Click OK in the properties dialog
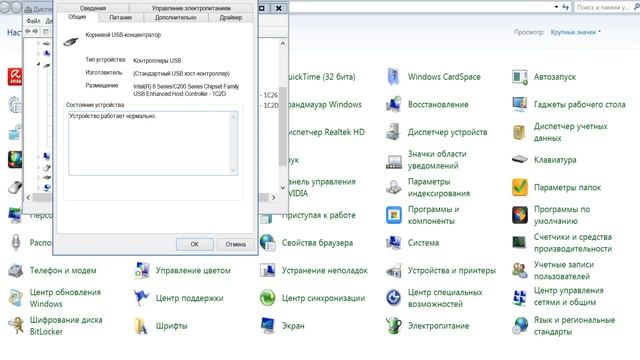Image resolution: width=640 pixels, height=360 pixels. pos(194,244)
